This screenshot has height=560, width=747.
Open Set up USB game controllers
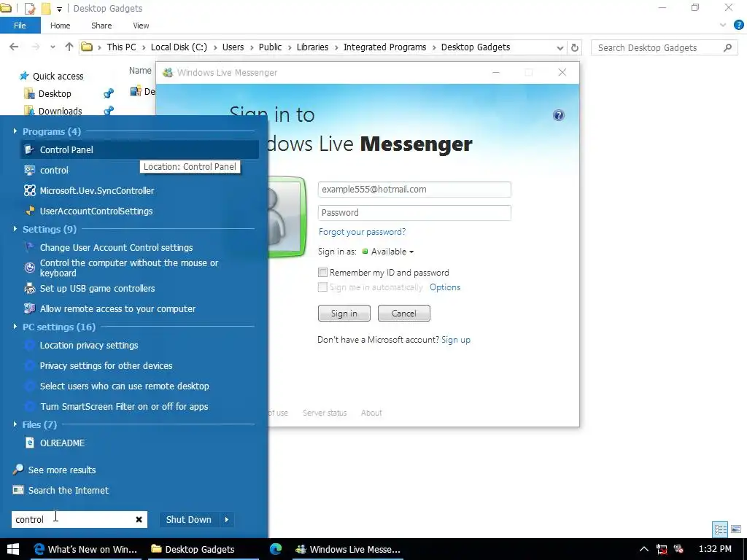[97, 288]
